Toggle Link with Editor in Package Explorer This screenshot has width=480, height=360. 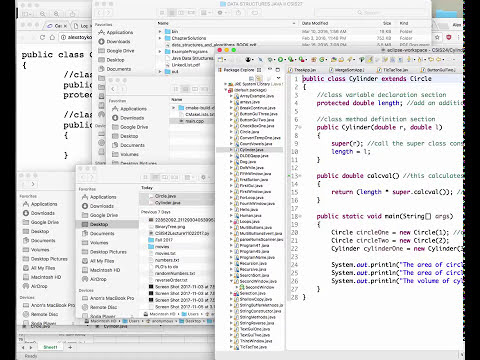coord(258,78)
